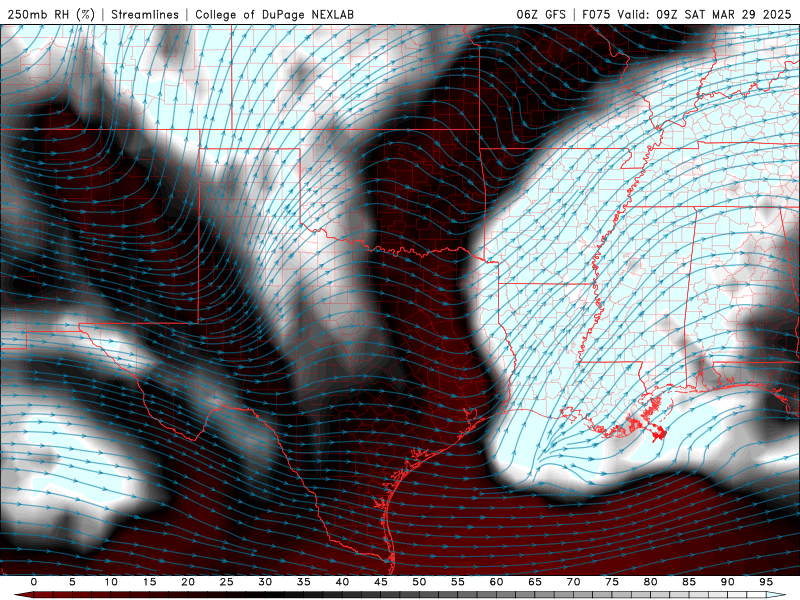Click the '06Z GFS' model run label
800x600 pixels.
click(x=541, y=14)
